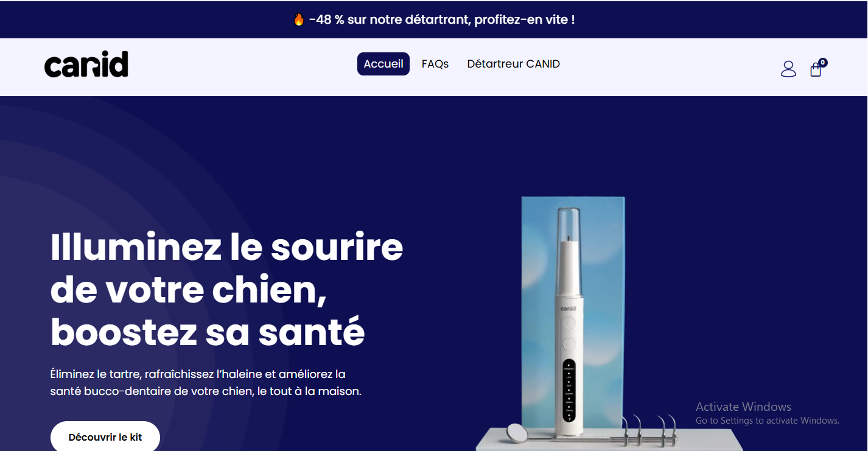Click the canid branding on the device
Viewport: 868px width, 451px height.
[569, 309]
